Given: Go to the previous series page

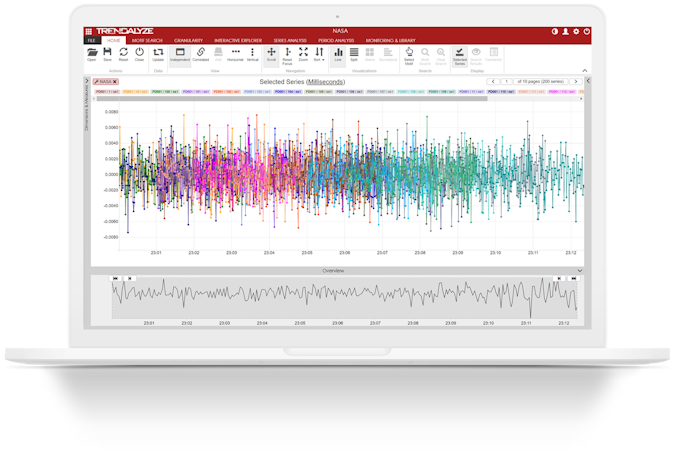Looking at the screenshot, I should point(493,81).
